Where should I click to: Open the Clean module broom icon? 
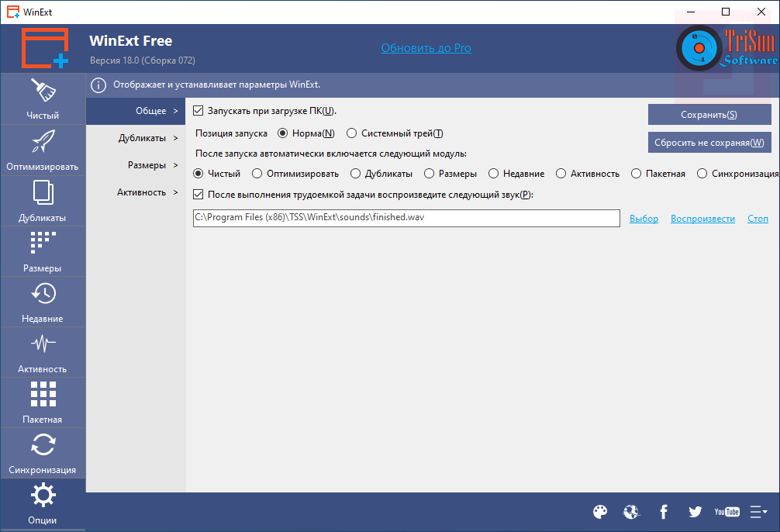pos(43,90)
